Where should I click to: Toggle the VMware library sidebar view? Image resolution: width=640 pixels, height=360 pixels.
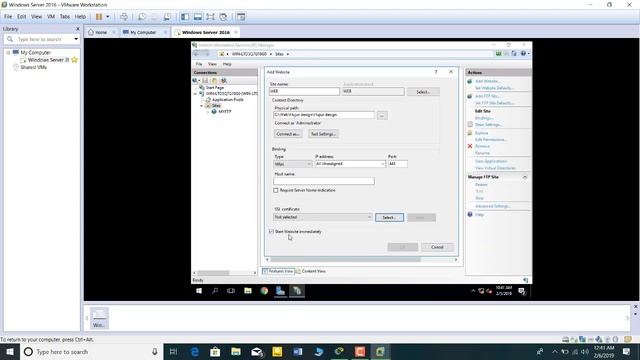(185, 17)
